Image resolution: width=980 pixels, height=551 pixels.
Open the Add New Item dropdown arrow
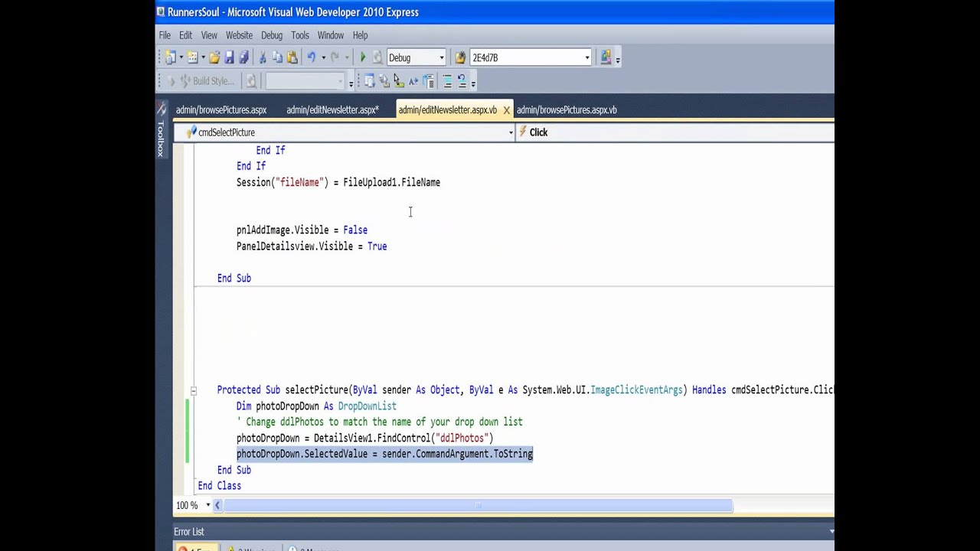203,57
